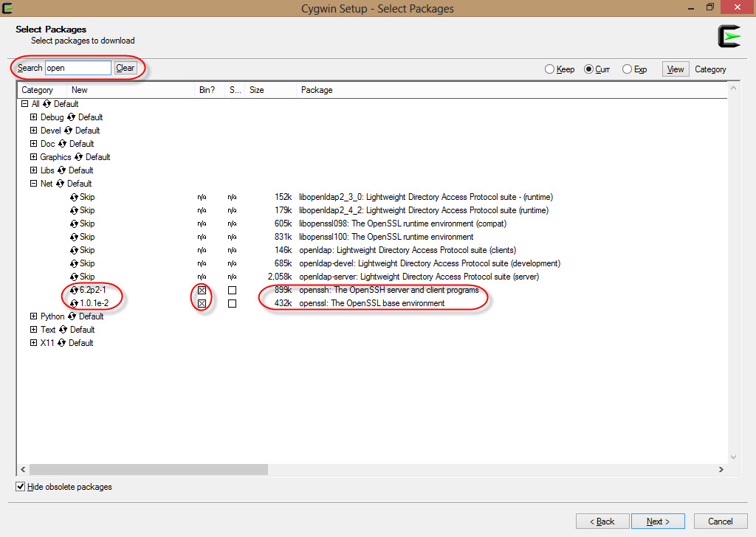Click the Bin? column header
Image resolution: width=756 pixels, height=537 pixels.
210,90
